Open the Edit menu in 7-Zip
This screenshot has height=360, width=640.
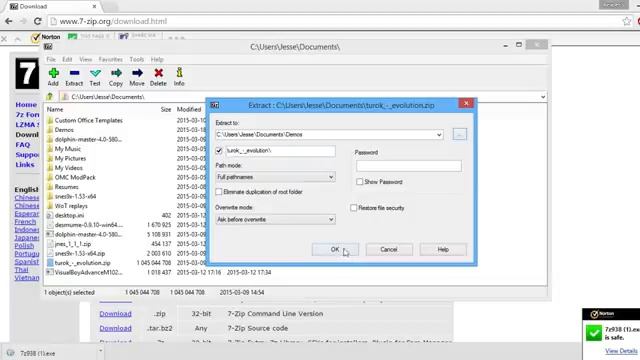tap(67, 59)
